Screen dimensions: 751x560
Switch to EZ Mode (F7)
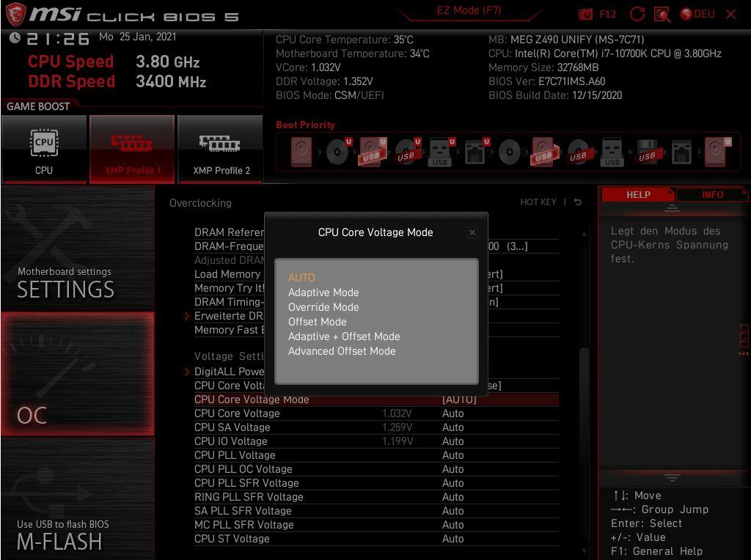click(x=469, y=10)
